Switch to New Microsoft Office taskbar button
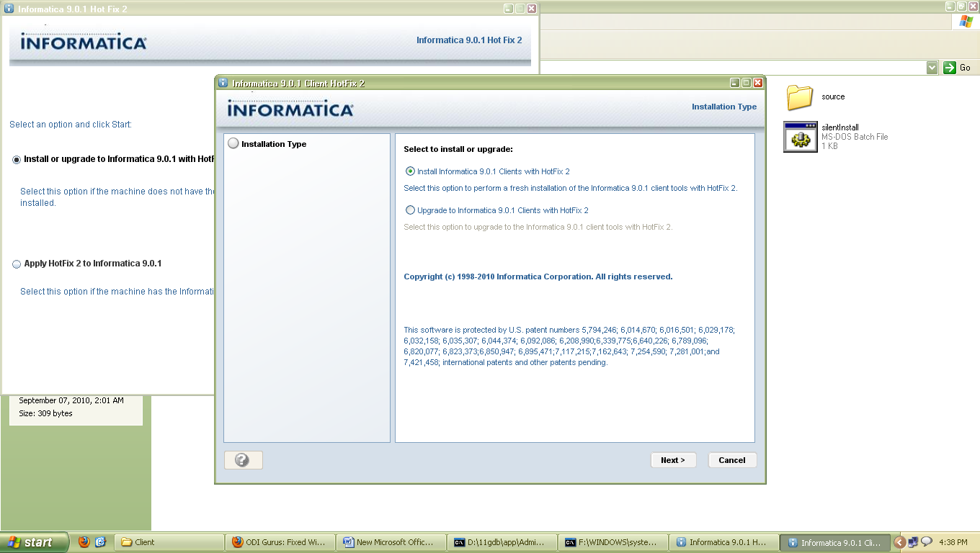The height and width of the screenshot is (553, 980). pyautogui.click(x=391, y=542)
